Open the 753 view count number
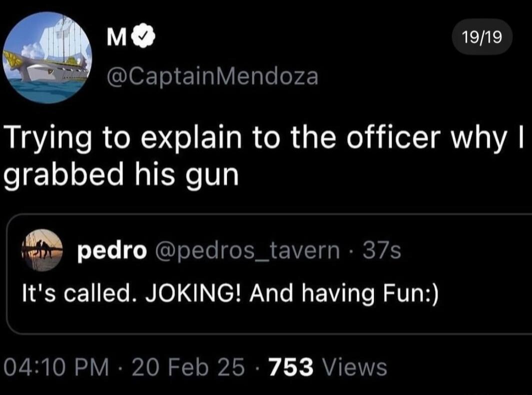 (x=291, y=367)
